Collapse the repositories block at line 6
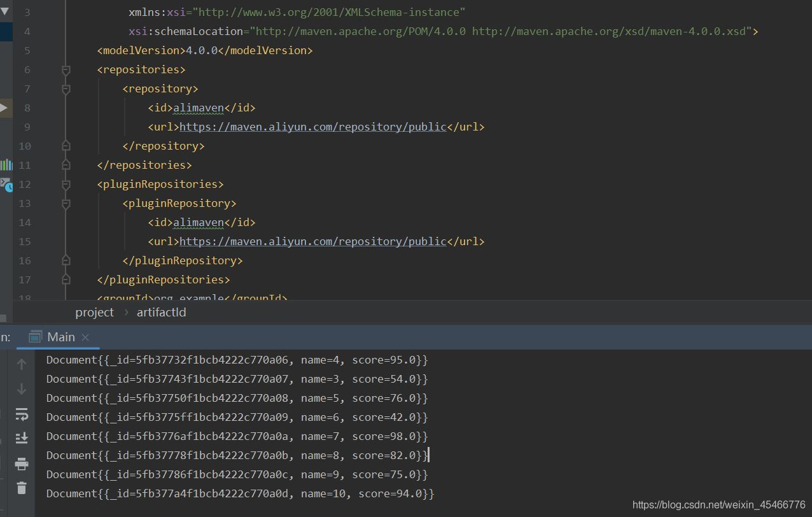 tap(66, 70)
